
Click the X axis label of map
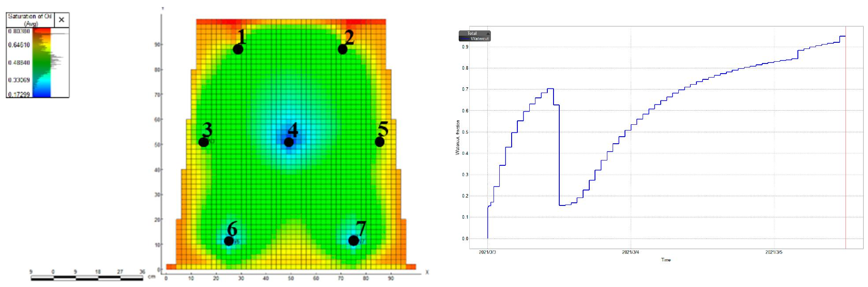427,272
